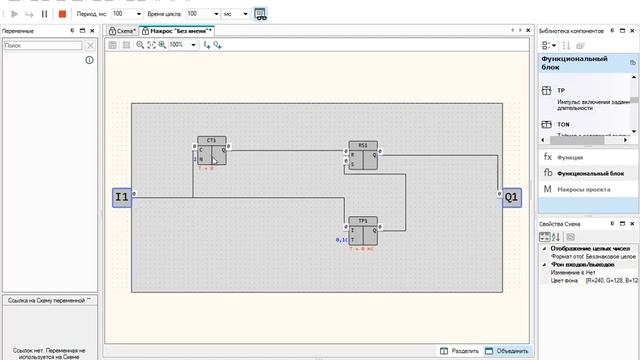The height and width of the screenshot is (360, 640).
Task: Open the 100% zoom level dropdown
Action: 193,45
